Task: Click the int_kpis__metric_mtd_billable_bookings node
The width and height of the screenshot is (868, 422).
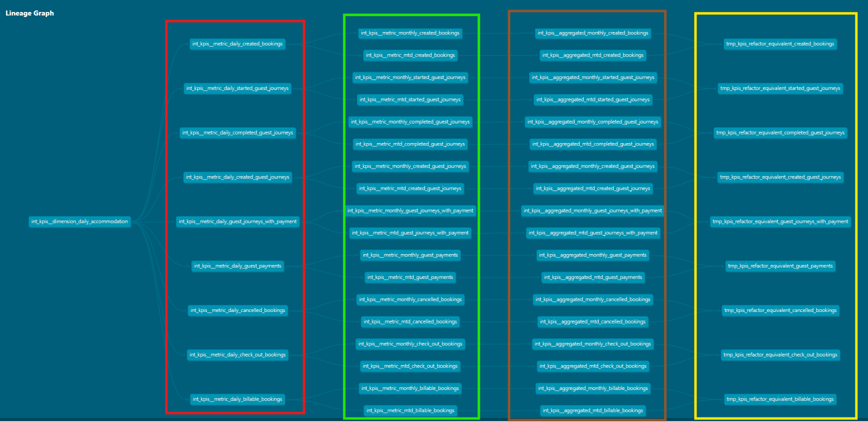Action: click(410, 410)
